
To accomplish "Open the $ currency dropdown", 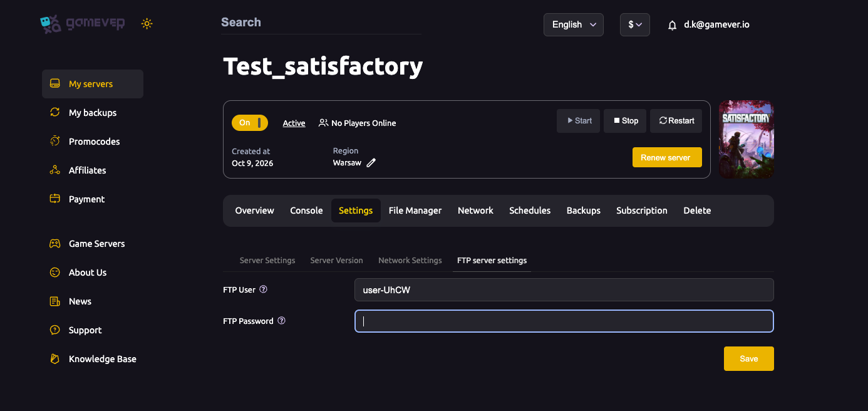I will click(635, 24).
